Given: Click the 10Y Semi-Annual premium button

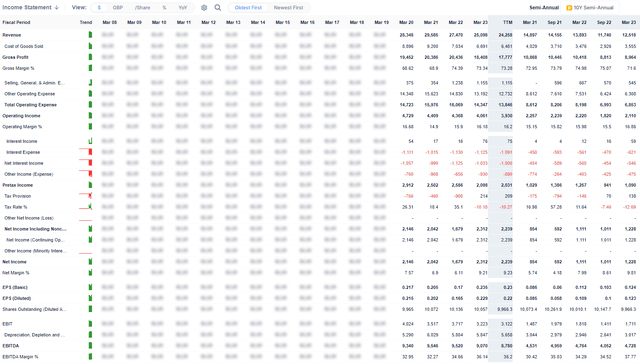Looking at the screenshot, I should click(590, 8).
